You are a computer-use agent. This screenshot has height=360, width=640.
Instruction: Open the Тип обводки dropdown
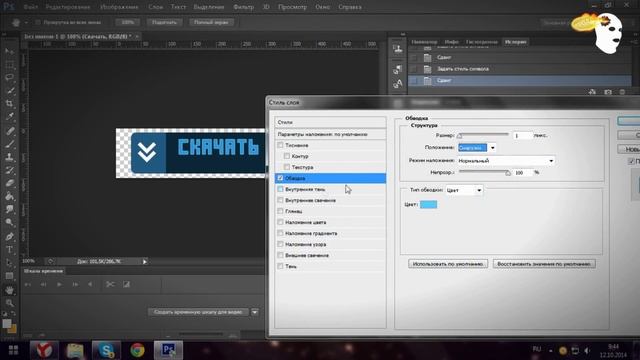(464, 190)
